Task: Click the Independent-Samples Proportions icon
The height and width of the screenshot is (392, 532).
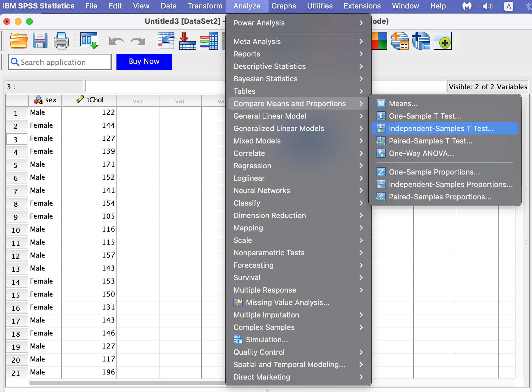Action: pyautogui.click(x=381, y=184)
